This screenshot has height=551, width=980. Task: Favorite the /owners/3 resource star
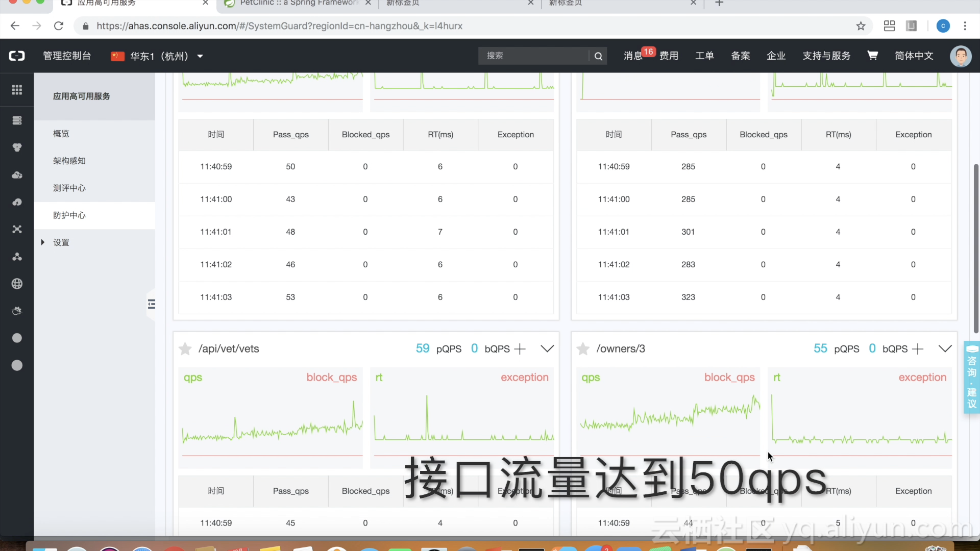click(582, 349)
